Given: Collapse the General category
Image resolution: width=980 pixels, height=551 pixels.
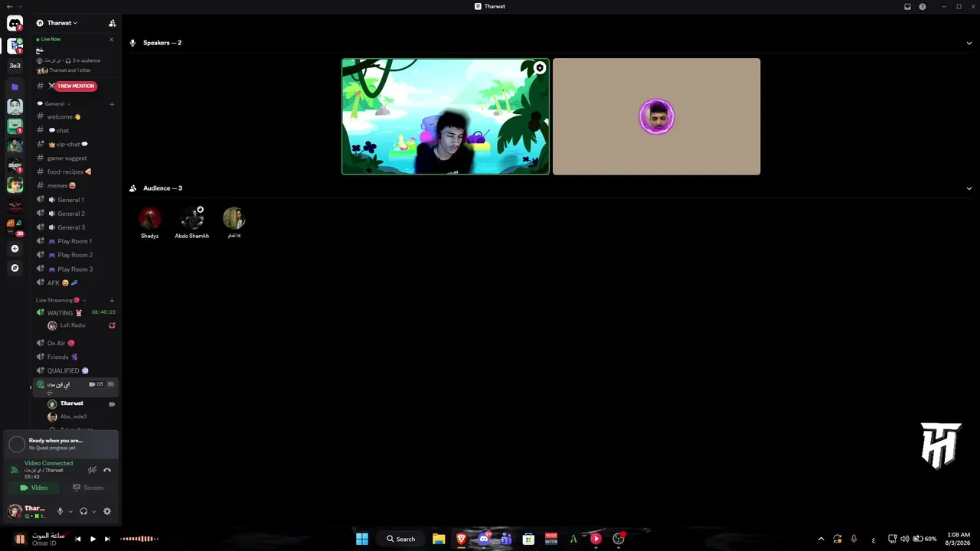Looking at the screenshot, I should click(54, 104).
